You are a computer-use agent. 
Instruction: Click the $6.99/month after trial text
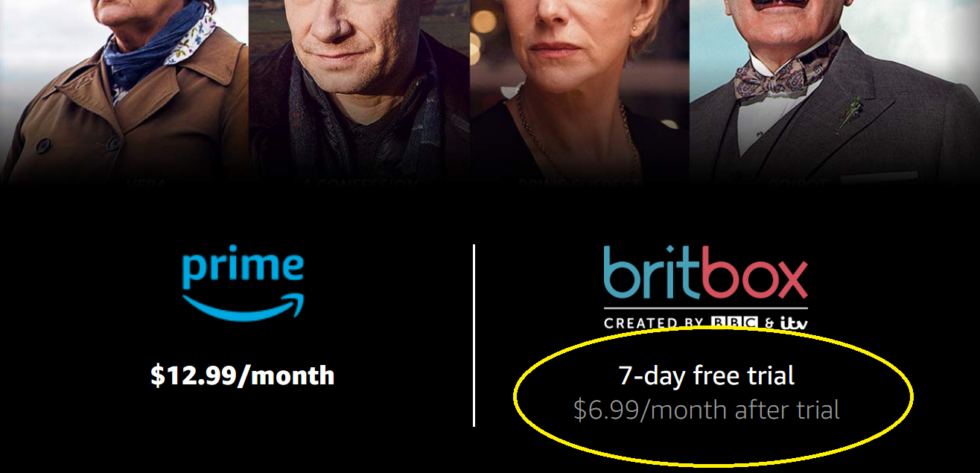click(707, 410)
